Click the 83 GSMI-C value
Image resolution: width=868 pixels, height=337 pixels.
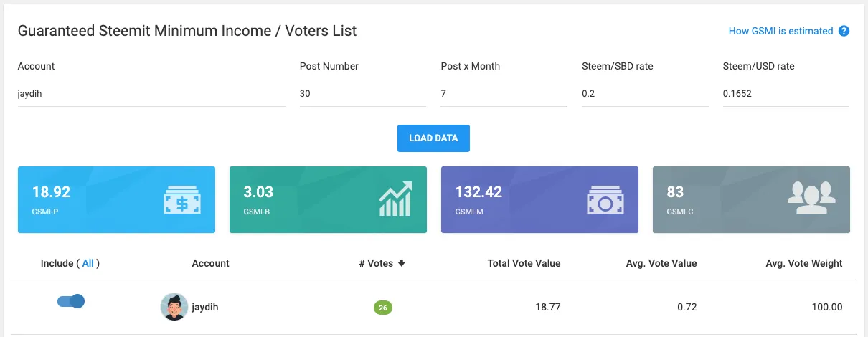click(675, 192)
